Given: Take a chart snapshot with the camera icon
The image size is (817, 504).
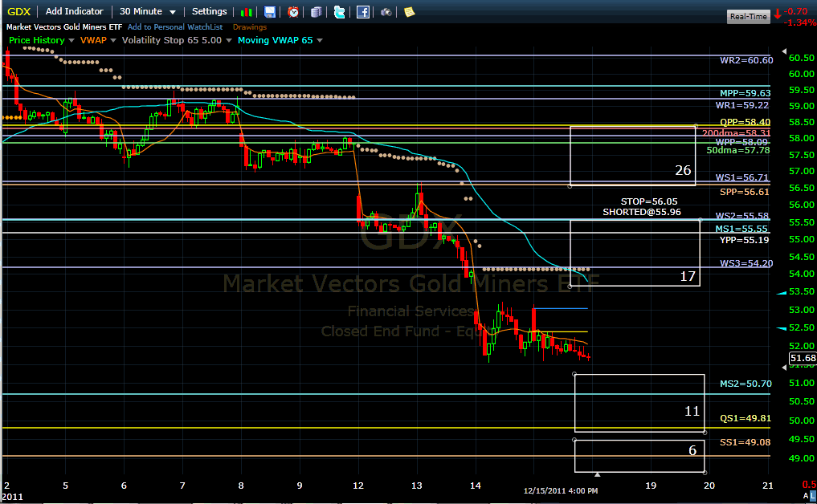Looking at the screenshot, I should pos(386,12).
